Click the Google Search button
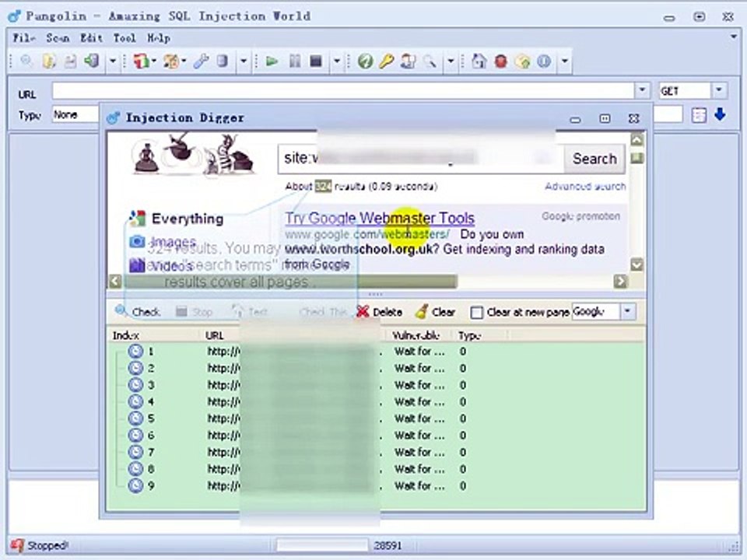The image size is (747, 560). [594, 159]
